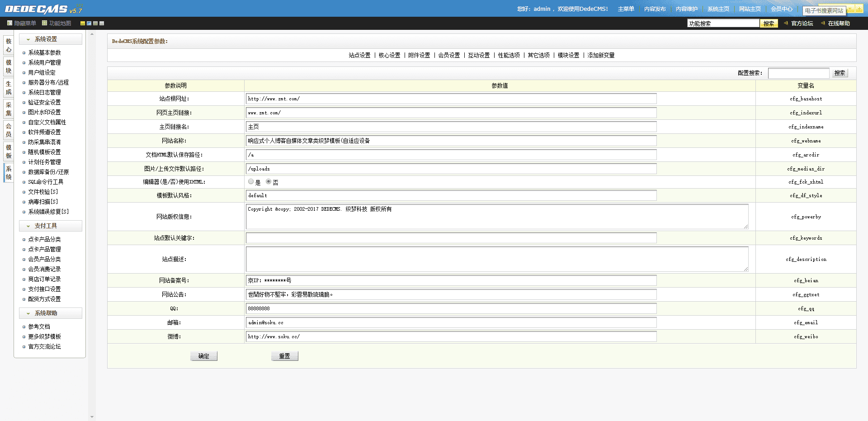This screenshot has height=421, width=868.
Task: Open 图片水印设置 in the sidebar
Action: (44, 112)
